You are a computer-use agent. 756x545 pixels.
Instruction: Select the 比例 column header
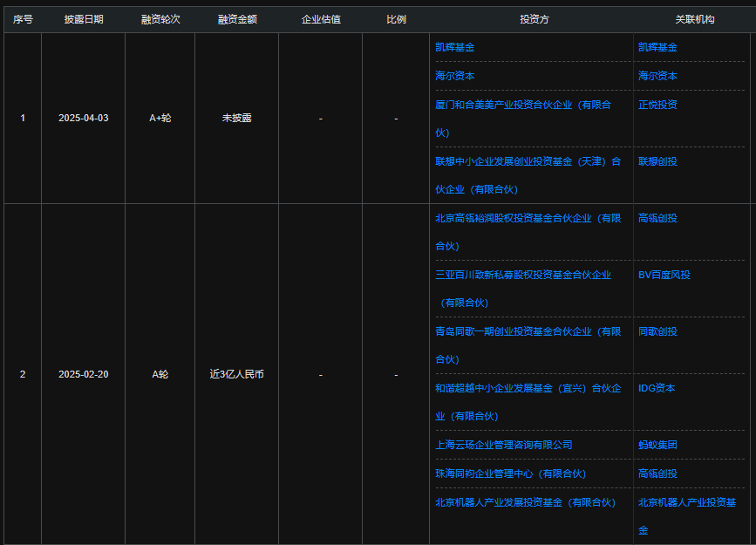coord(396,19)
